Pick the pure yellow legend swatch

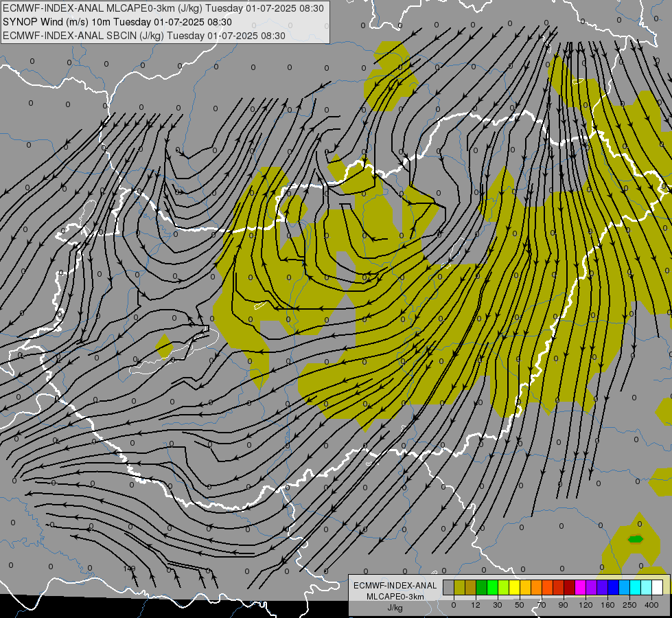[x=514, y=587]
